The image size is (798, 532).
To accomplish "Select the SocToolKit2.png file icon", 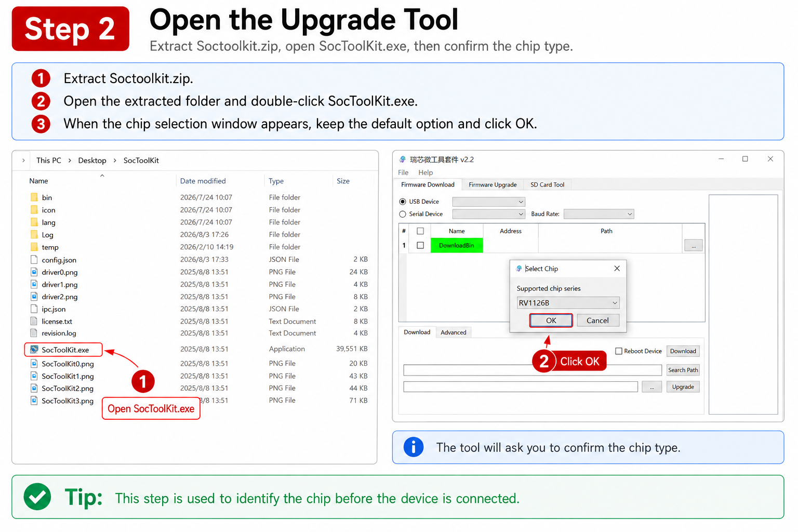I will pos(34,389).
